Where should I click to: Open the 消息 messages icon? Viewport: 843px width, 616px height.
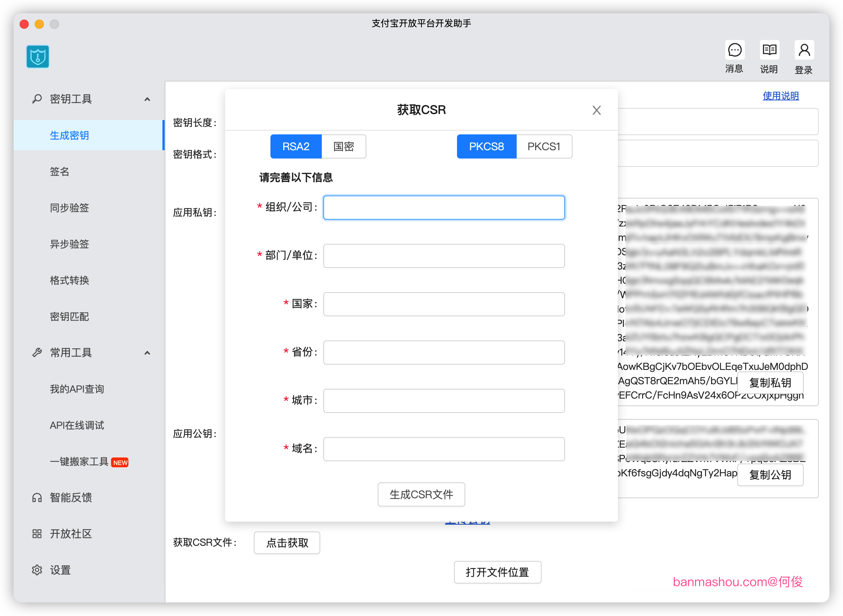735,50
